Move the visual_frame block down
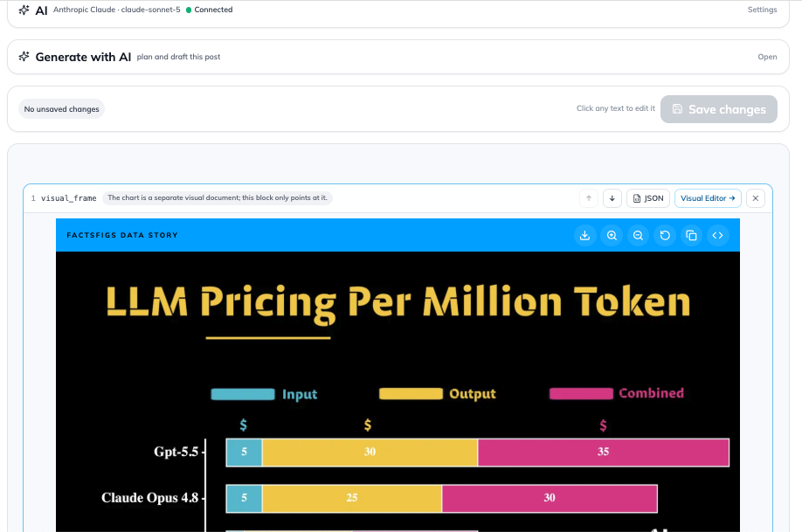802x532 pixels. point(612,198)
